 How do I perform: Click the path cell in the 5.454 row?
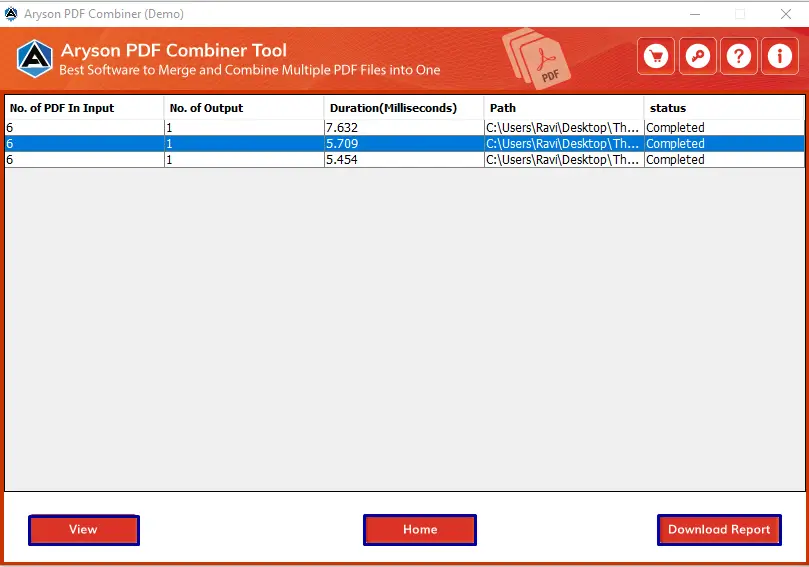562,159
